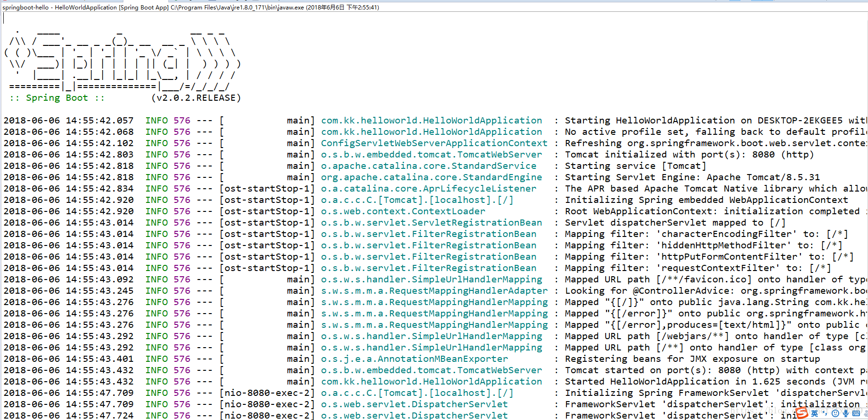Click the 'characterEncodingFilter' mapping message
The width and height of the screenshot is (868, 420).
click(x=706, y=234)
